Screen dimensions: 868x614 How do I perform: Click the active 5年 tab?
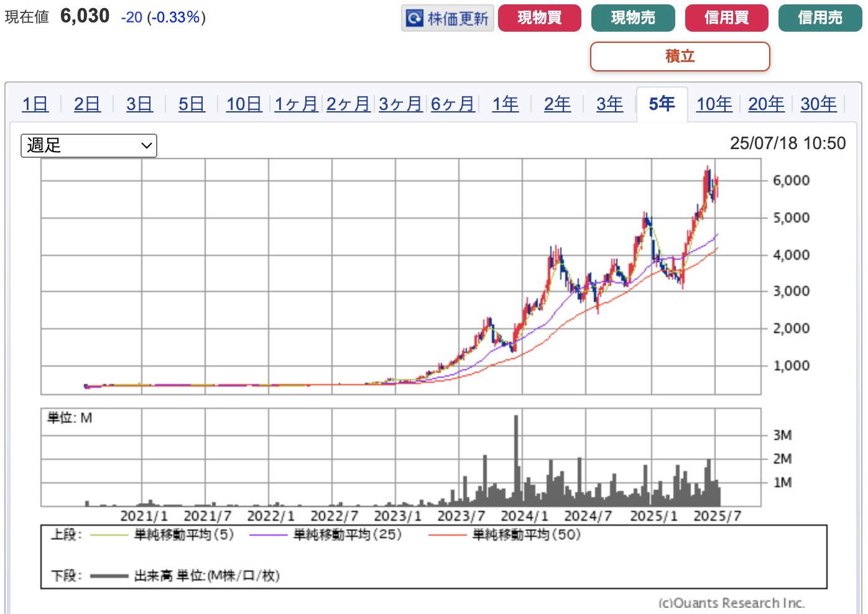(662, 104)
